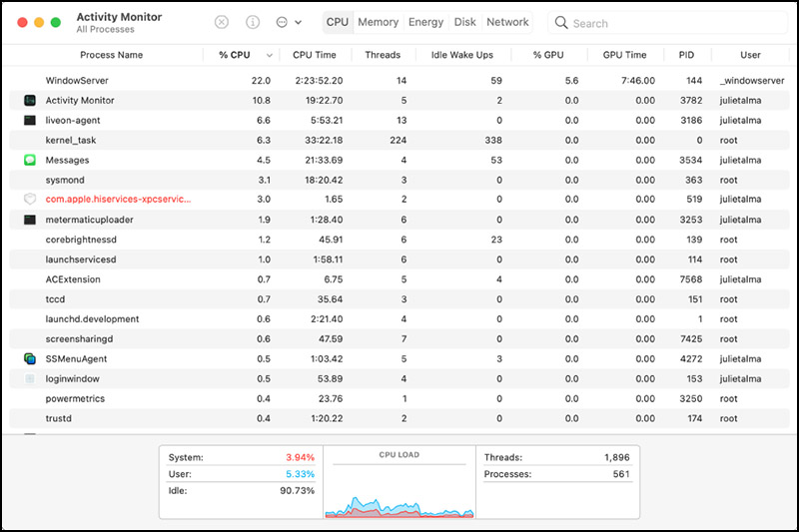Viewport: 799px width, 532px height.
Task: Click the liveon-agent terminal icon
Action: (30, 120)
